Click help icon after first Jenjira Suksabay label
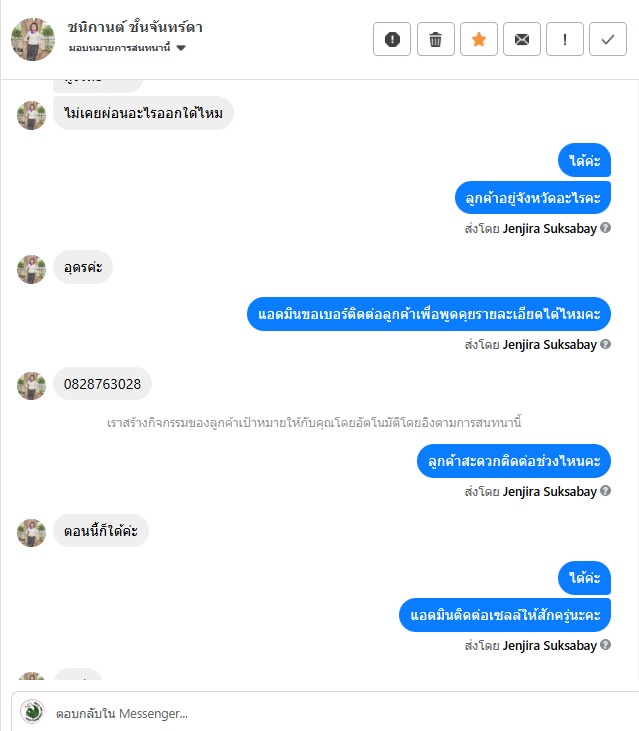The width and height of the screenshot is (639, 731). tap(605, 228)
